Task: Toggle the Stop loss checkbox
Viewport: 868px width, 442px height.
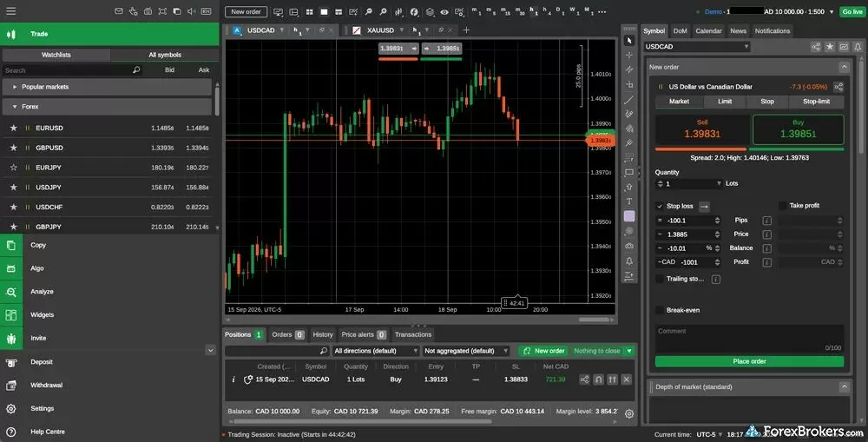Action: coord(660,206)
